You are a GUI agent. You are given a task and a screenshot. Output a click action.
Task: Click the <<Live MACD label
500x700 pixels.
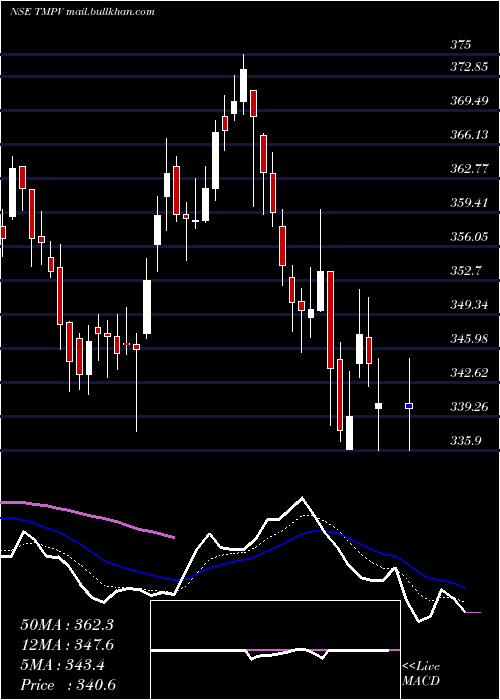pos(421,673)
